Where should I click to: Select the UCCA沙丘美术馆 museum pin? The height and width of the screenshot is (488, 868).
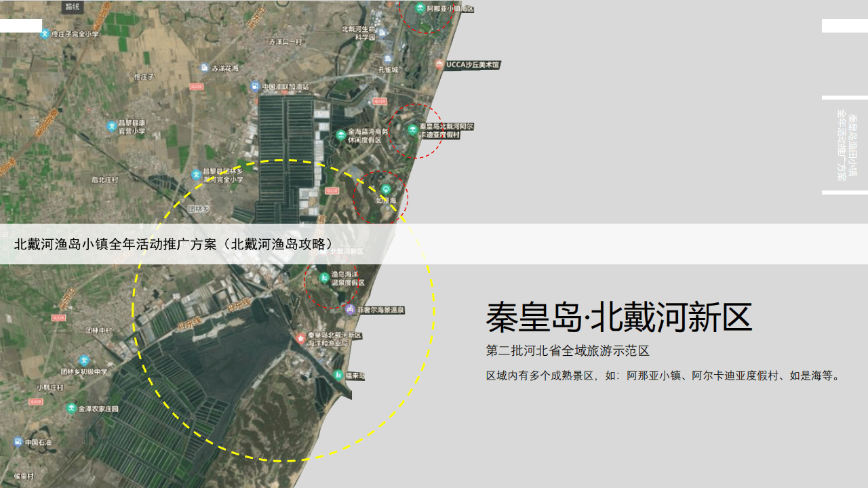(x=440, y=64)
